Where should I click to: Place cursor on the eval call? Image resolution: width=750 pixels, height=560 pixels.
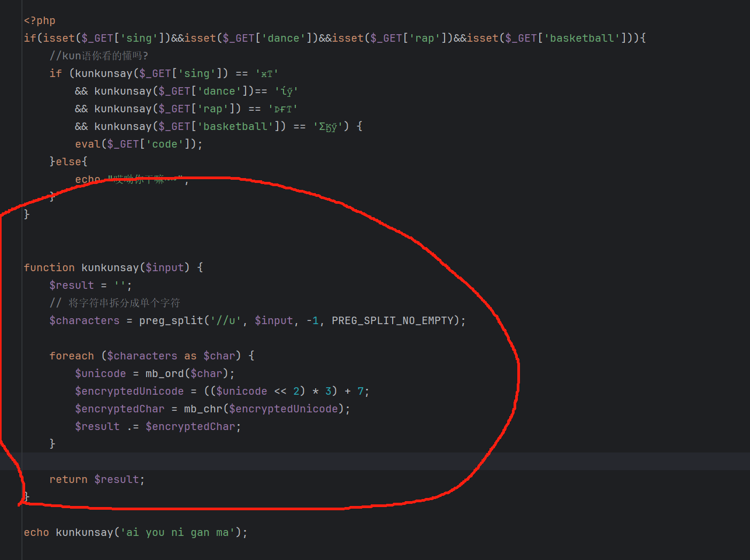[x=88, y=144]
